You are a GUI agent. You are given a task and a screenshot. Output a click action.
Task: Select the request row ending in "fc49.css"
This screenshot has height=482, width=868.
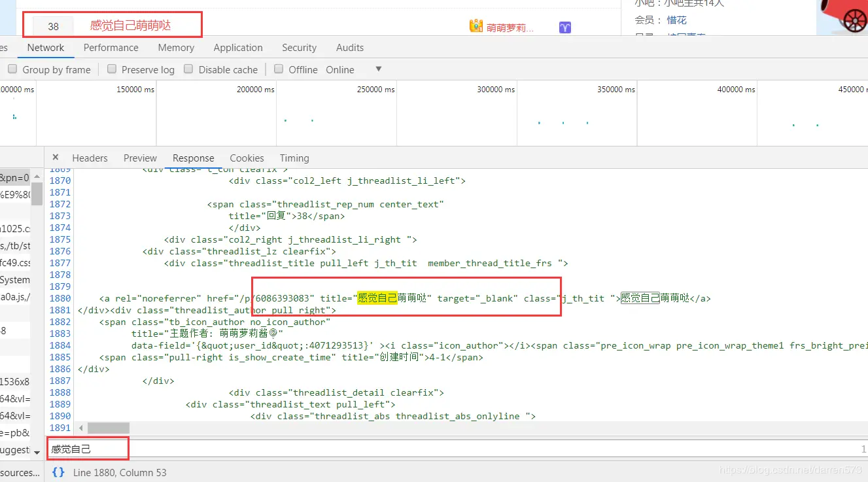[16, 263]
